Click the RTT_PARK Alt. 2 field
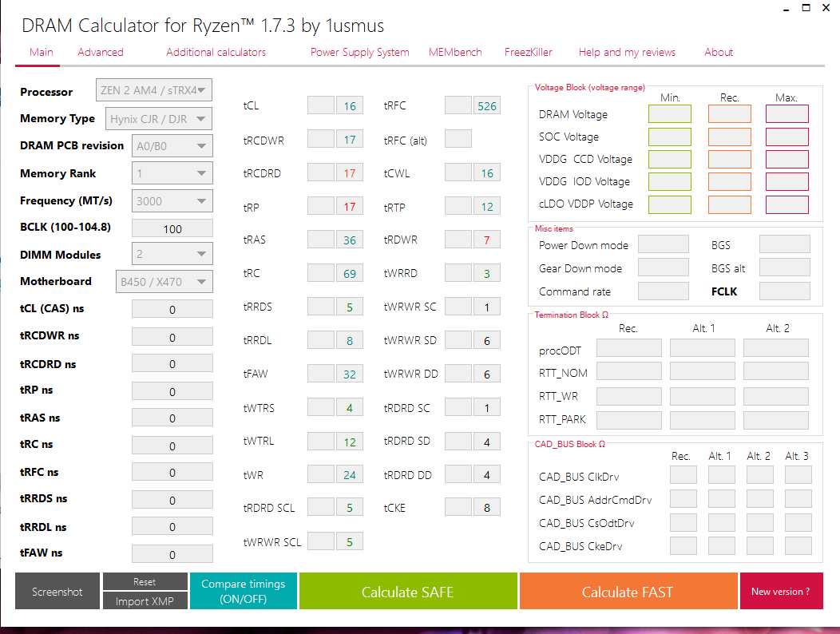 click(x=775, y=420)
